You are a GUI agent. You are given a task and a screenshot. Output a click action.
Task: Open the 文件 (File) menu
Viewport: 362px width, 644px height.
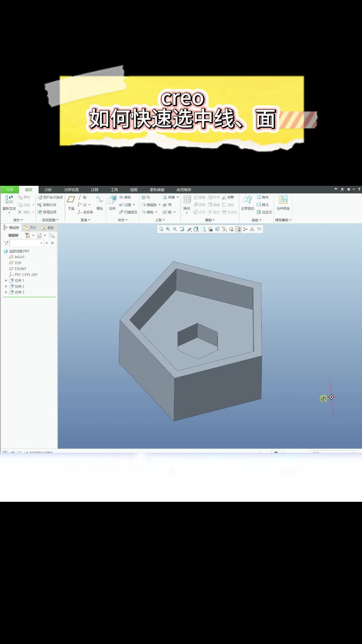coord(10,190)
